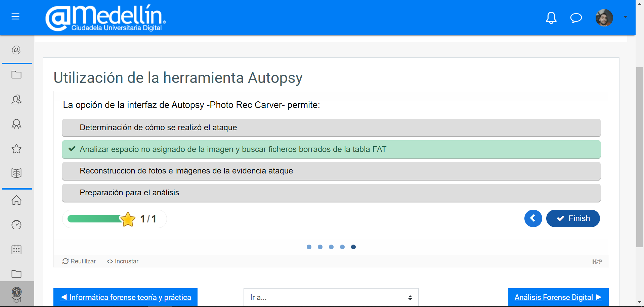Click the '1/1' score text
Screen dimensions: 644x307
click(148, 219)
